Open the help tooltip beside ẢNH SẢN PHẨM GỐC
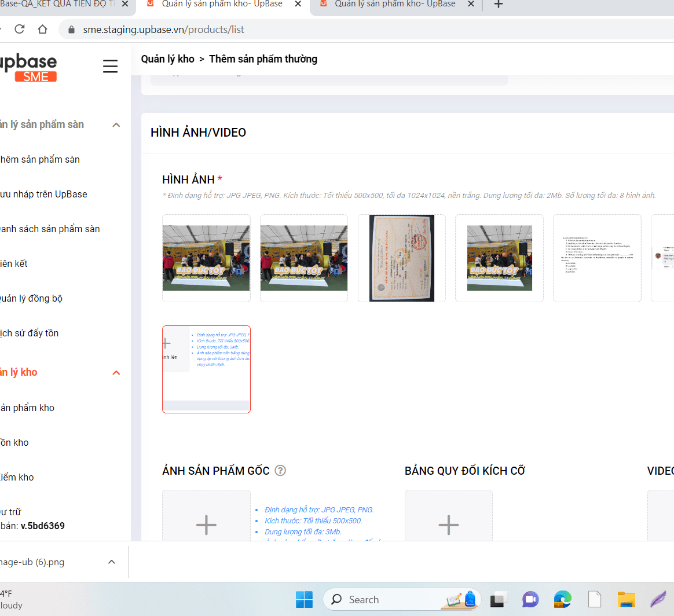674x616 pixels. pyautogui.click(x=280, y=471)
